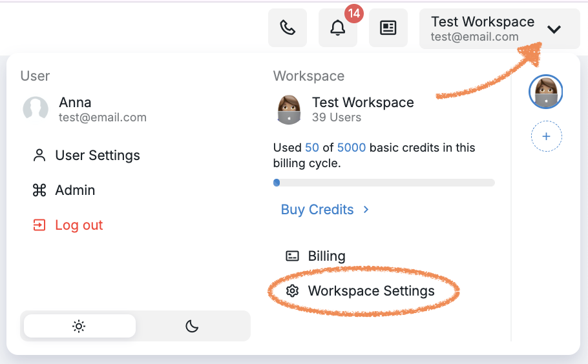Open the phone dialer icon
This screenshot has height=364, width=588.
click(x=288, y=28)
